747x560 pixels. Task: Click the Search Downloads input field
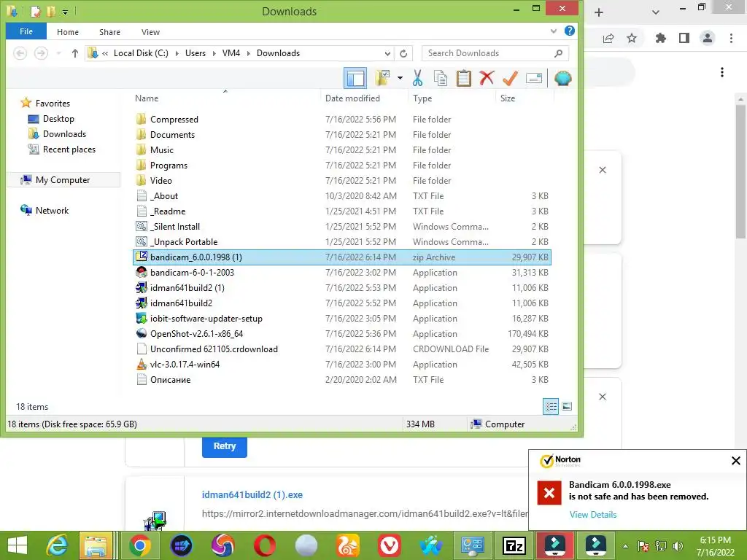tap(495, 53)
